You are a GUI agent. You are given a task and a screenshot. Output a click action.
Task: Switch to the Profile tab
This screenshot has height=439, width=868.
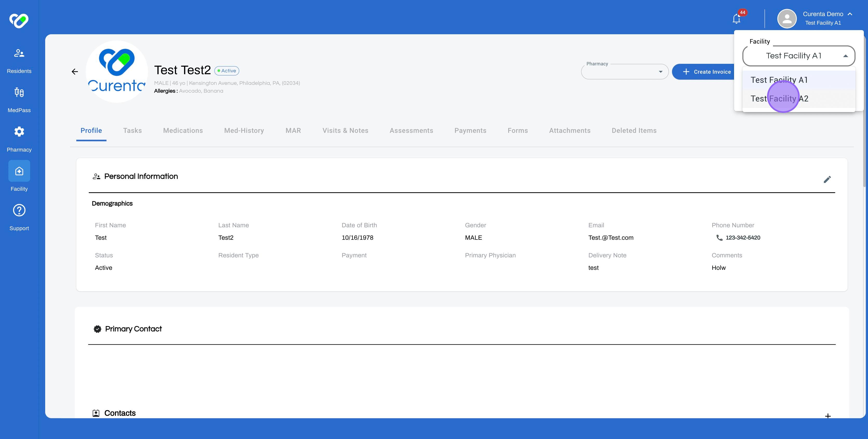[x=91, y=131]
